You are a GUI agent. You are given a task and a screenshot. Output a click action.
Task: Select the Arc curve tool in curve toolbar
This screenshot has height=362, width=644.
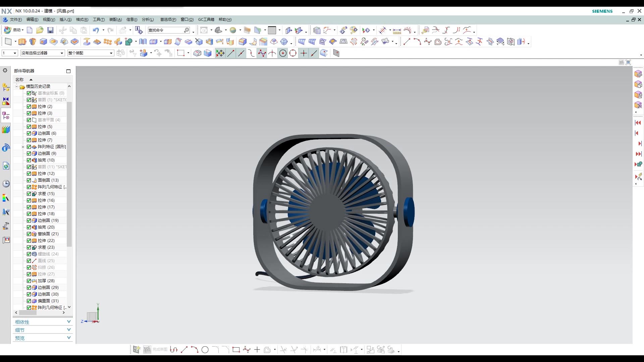pos(417,42)
